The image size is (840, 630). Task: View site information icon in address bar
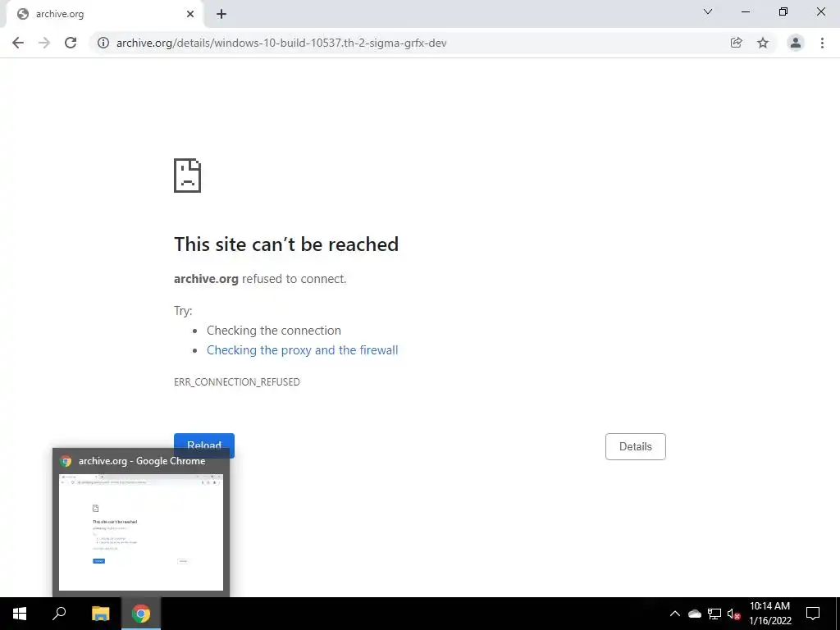pos(103,43)
